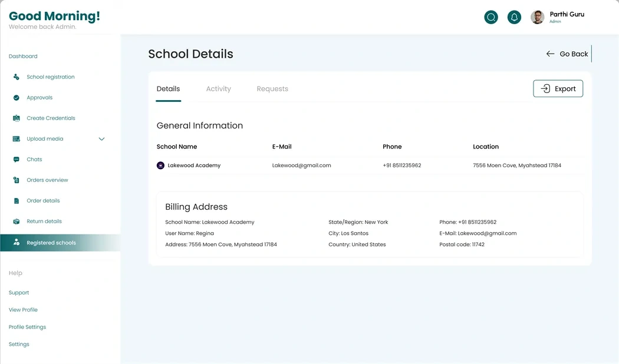Open notifications via the bell icon

click(x=514, y=17)
